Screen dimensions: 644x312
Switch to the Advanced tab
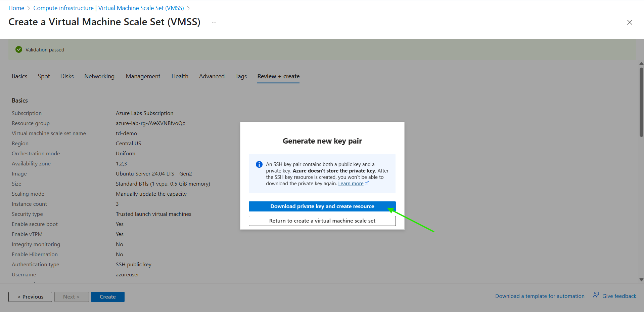pos(212,76)
